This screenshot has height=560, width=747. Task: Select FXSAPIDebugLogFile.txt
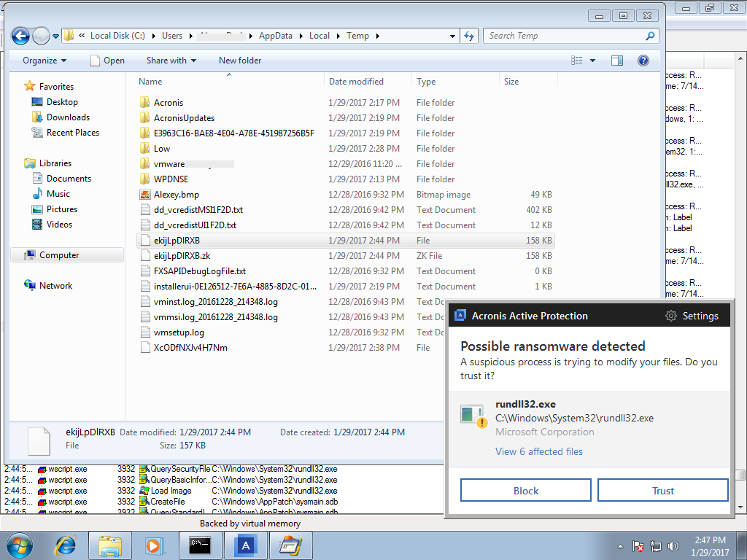(x=200, y=271)
